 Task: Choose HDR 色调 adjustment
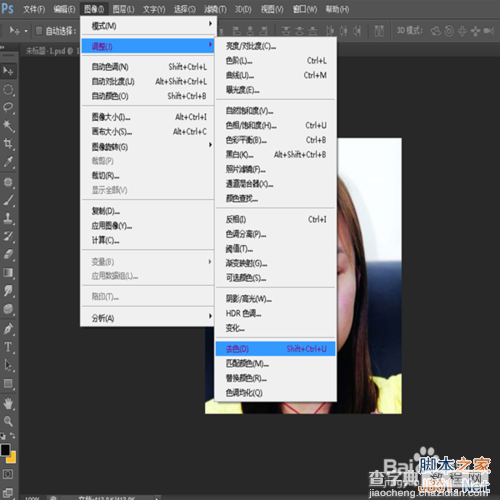[275, 313]
